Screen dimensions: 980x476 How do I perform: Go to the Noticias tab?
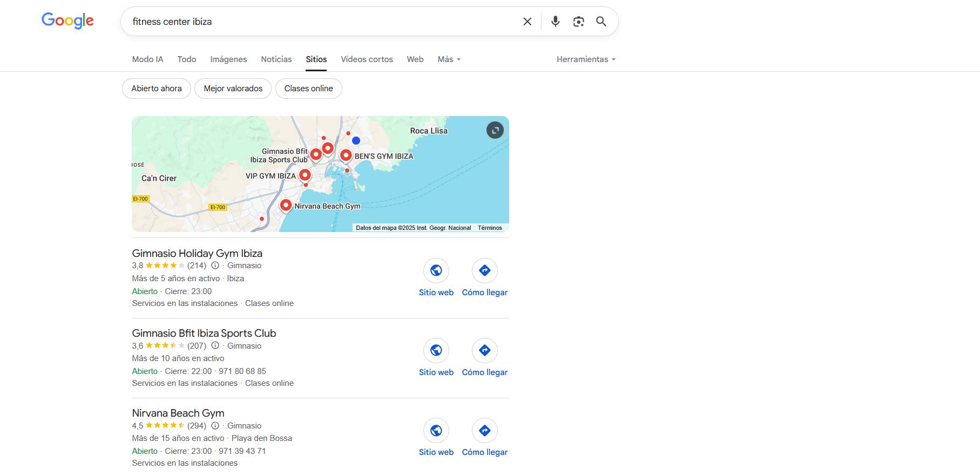click(276, 59)
